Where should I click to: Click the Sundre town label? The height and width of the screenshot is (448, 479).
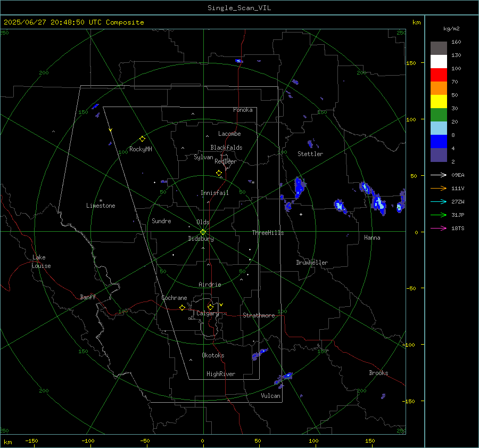pyautogui.click(x=161, y=221)
